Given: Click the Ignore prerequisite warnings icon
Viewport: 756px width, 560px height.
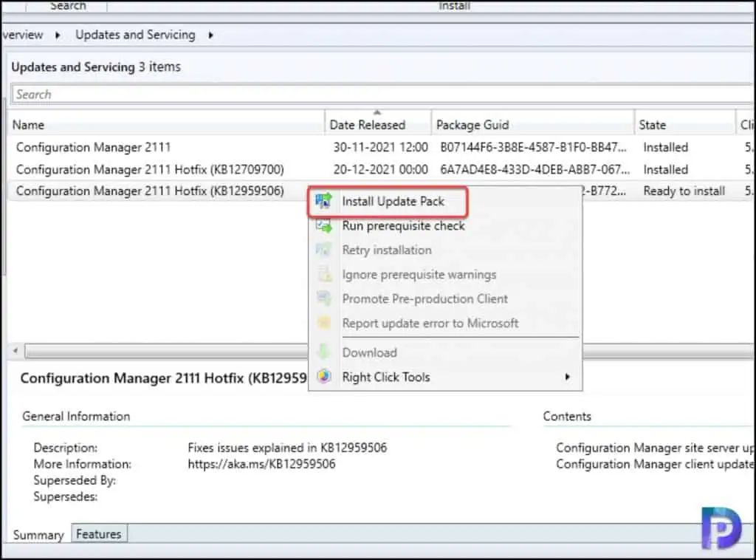Looking at the screenshot, I should click(x=325, y=274).
